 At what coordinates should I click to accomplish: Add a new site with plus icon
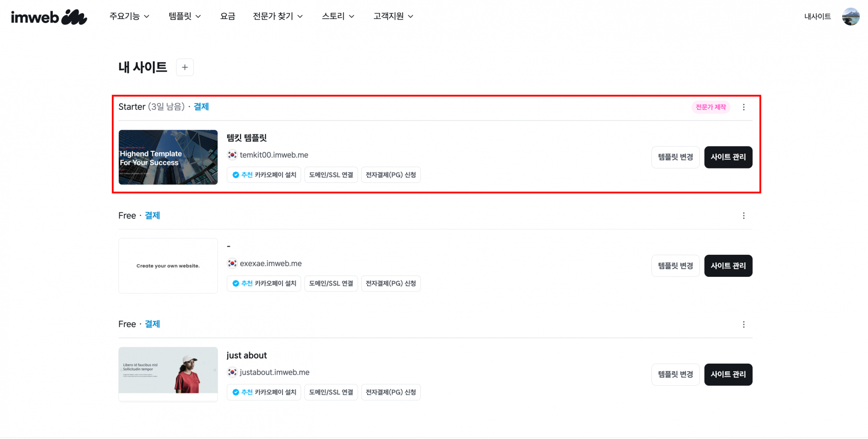[184, 67]
